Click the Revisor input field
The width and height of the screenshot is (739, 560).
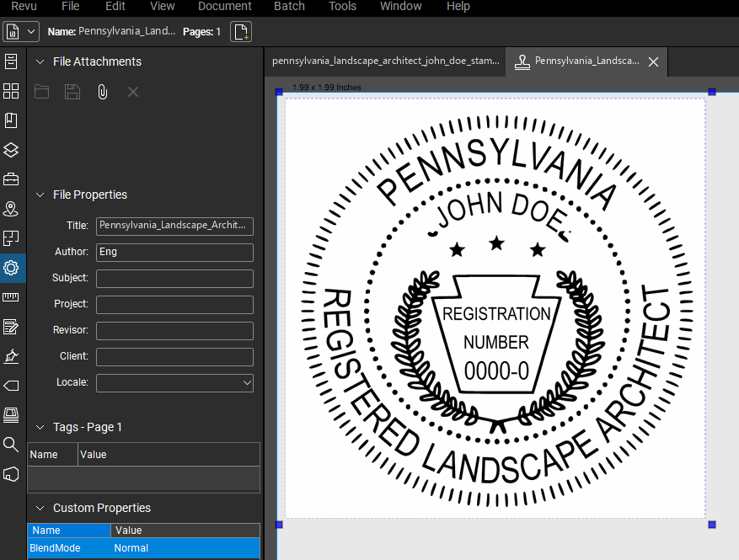175,331
